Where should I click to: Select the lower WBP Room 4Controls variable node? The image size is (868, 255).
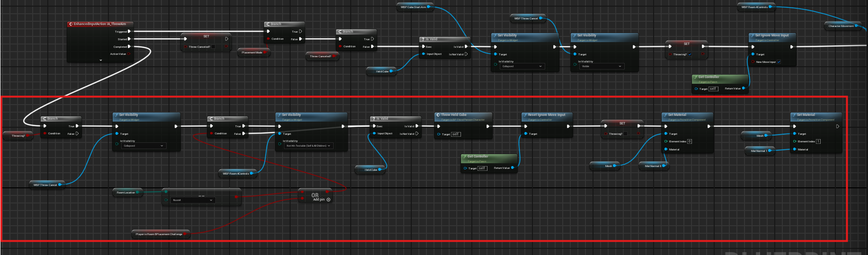237,174
